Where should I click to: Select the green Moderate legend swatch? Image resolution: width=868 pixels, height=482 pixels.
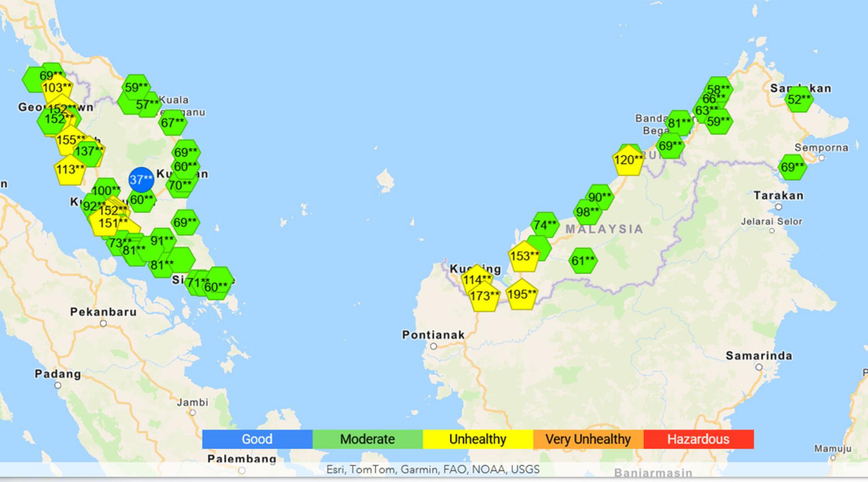368,439
